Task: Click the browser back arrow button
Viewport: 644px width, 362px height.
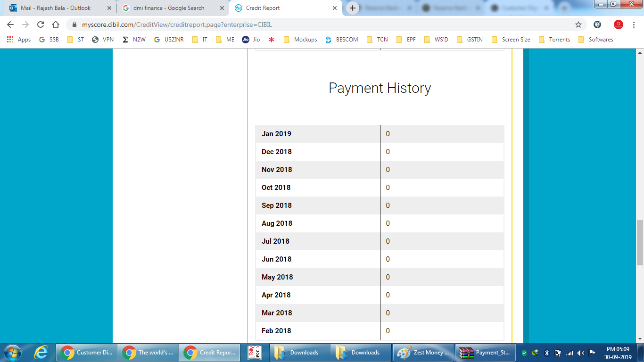Action: pyautogui.click(x=10, y=25)
